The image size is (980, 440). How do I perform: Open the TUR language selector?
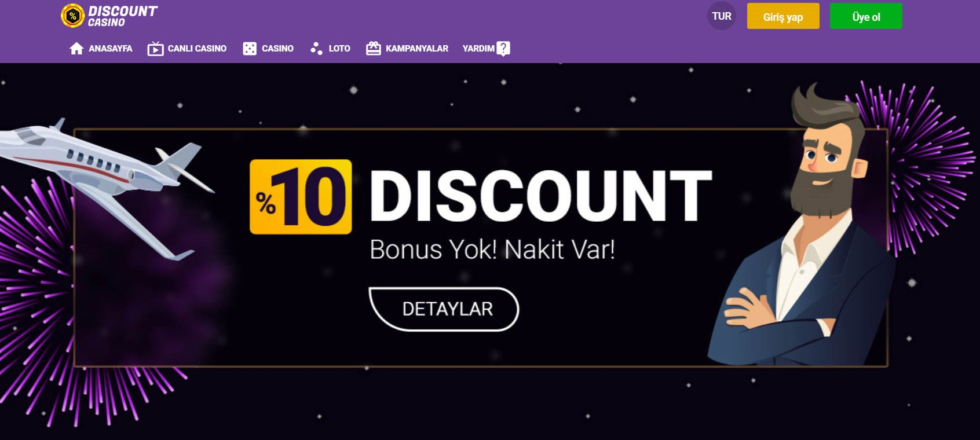[722, 16]
